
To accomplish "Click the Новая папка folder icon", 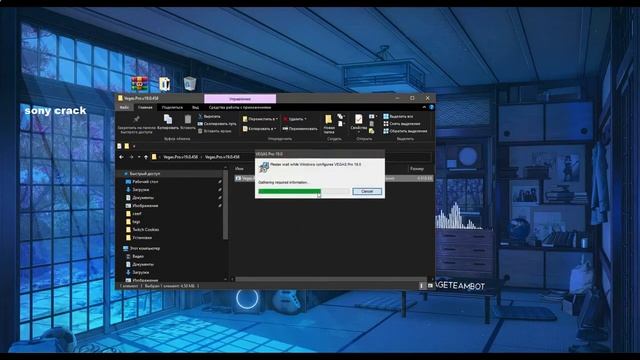I will coord(329,119).
